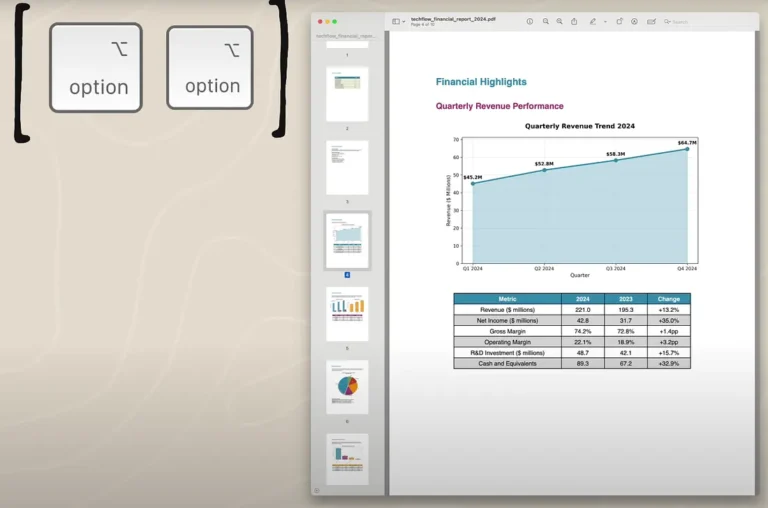Screen dimensions: 768x508
Task: Click the +35.0% change value
Action: click(669, 320)
